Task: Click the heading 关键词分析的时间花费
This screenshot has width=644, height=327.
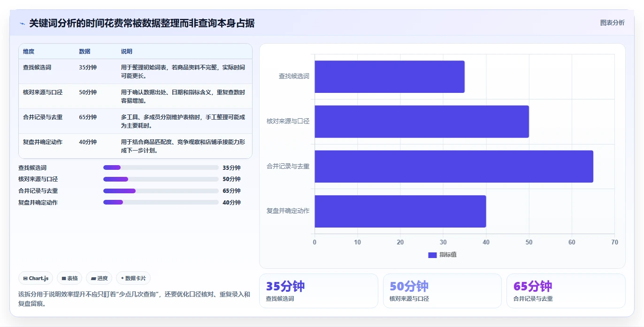Action: (x=142, y=23)
